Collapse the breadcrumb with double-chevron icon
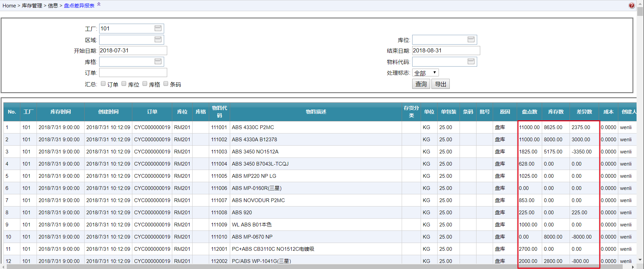Screen dimensions: 644x269 point(99,4)
